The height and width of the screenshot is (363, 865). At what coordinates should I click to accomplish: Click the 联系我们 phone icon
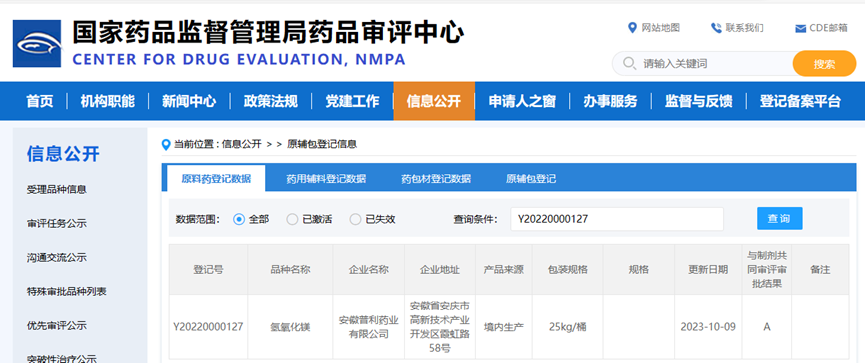point(716,28)
